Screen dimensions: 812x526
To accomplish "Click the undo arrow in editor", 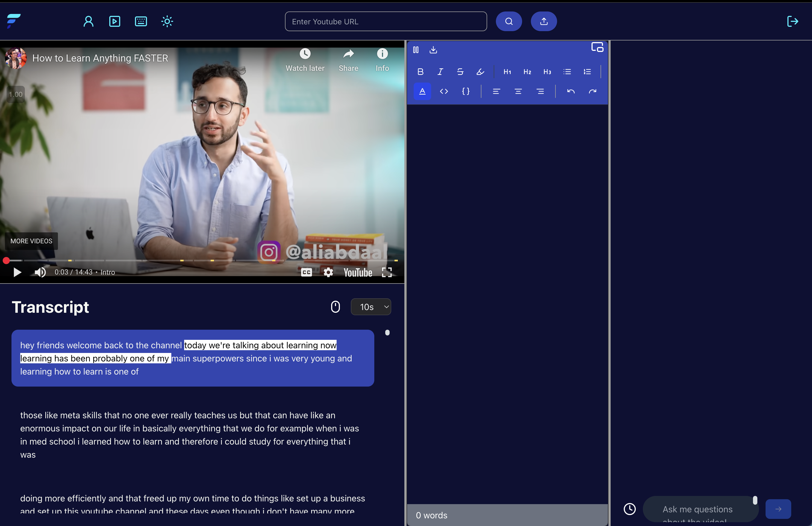I will (x=571, y=91).
